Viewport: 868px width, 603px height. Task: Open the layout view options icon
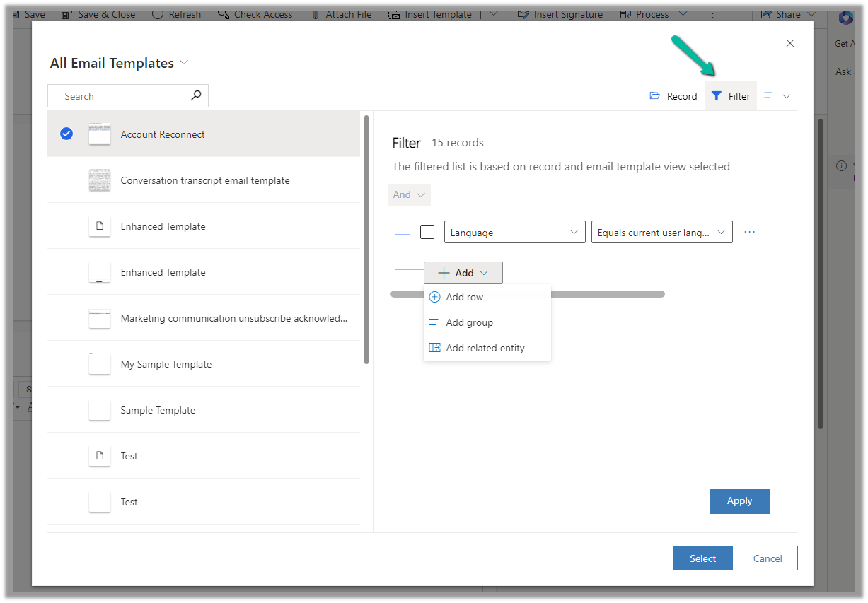click(x=770, y=96)
